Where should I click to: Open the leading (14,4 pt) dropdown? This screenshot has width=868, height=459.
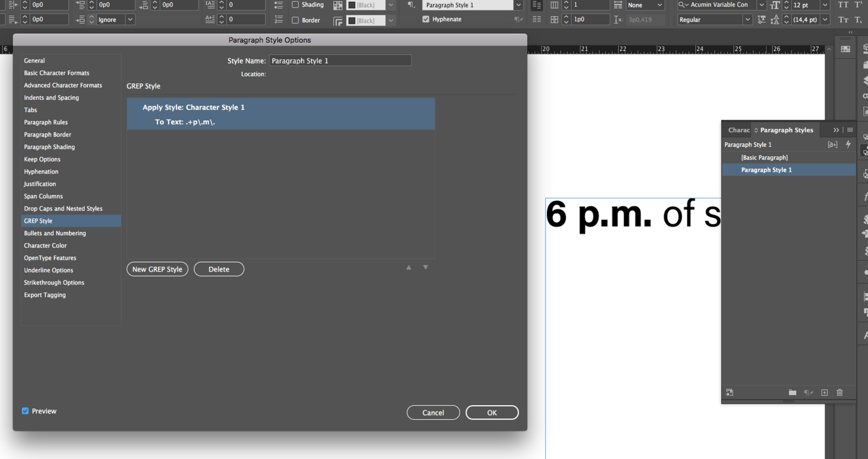coord(825,20)
